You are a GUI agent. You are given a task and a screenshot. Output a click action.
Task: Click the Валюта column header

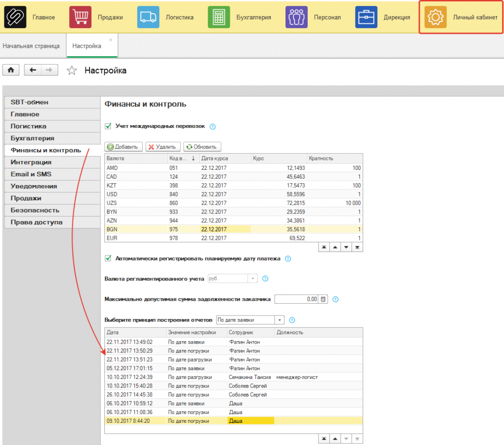pos(136,158)
